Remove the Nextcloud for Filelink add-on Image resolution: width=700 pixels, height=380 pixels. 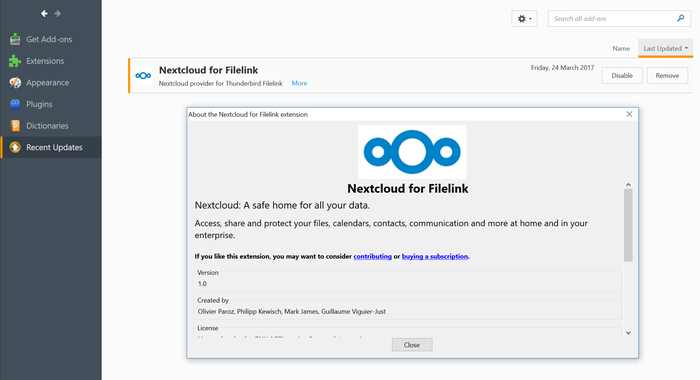667,75
